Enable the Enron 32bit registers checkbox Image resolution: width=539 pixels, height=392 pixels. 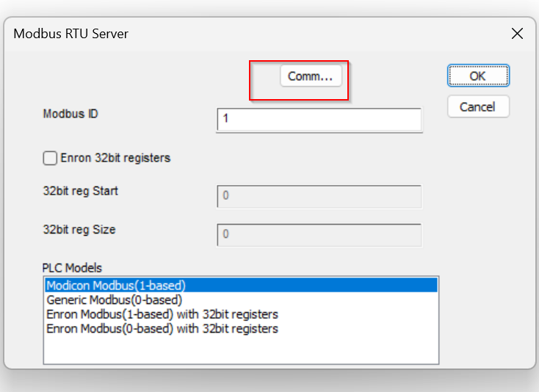click(x=50, y=159)
